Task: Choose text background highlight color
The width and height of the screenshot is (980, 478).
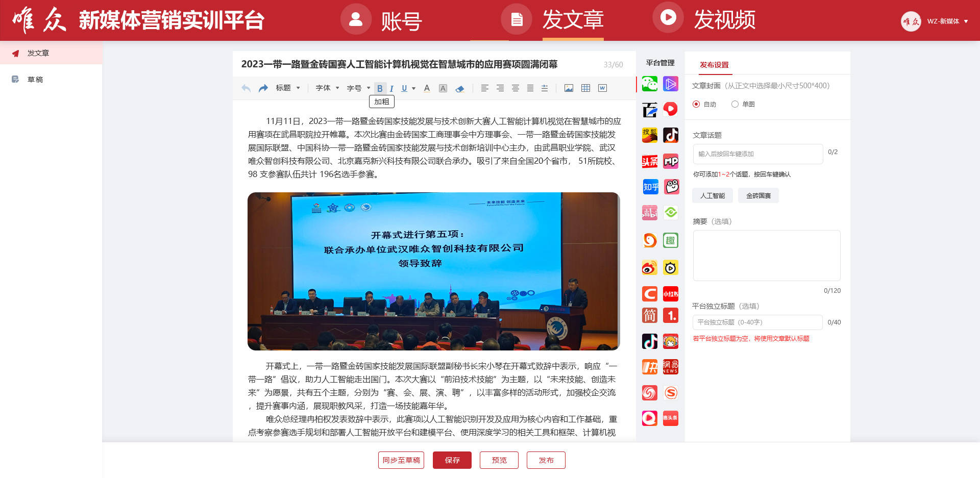Action: [443, 88]
